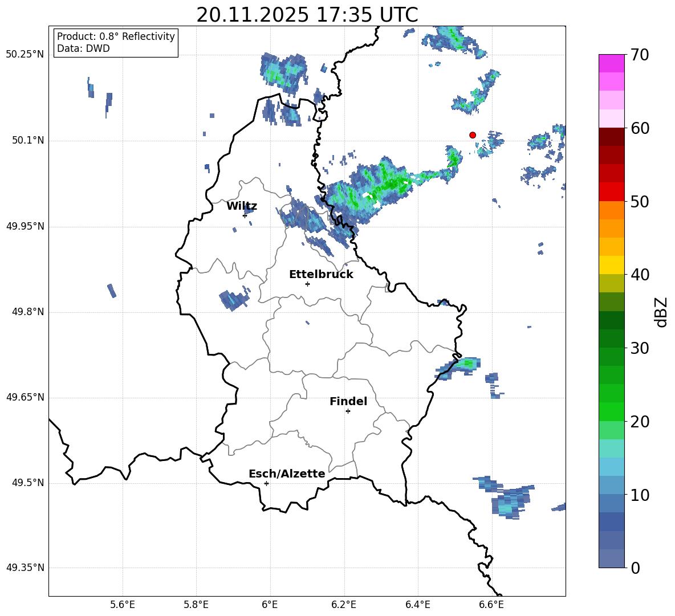
Task: Click the 5.8°E longitude label
Action: 196,605
